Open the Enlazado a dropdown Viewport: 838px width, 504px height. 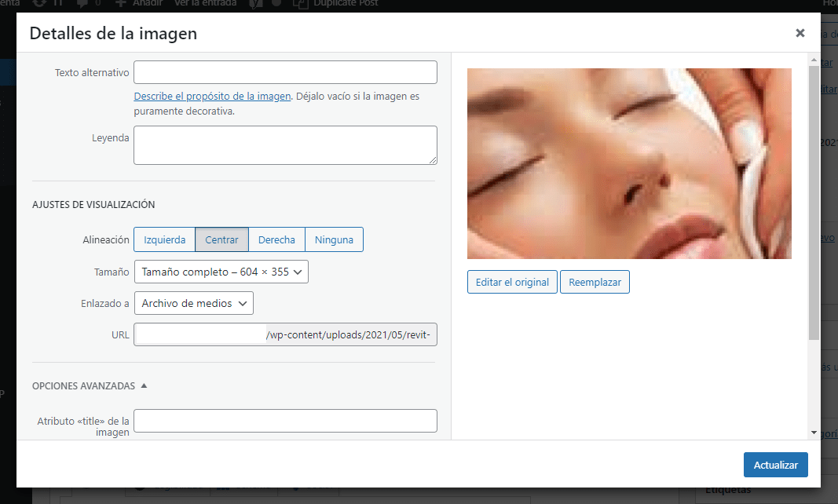click(194, 303)
